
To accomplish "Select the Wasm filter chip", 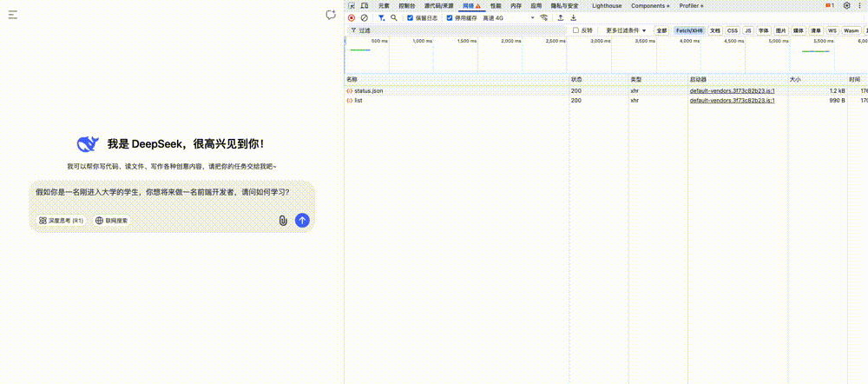I will click(x=851, y=30).
